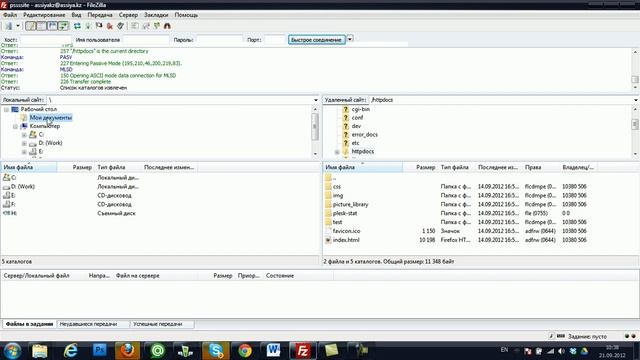This screenshot has width=640, height=360.
Task: Focus the Имя пользователя input field
Action: coord(146,40)
